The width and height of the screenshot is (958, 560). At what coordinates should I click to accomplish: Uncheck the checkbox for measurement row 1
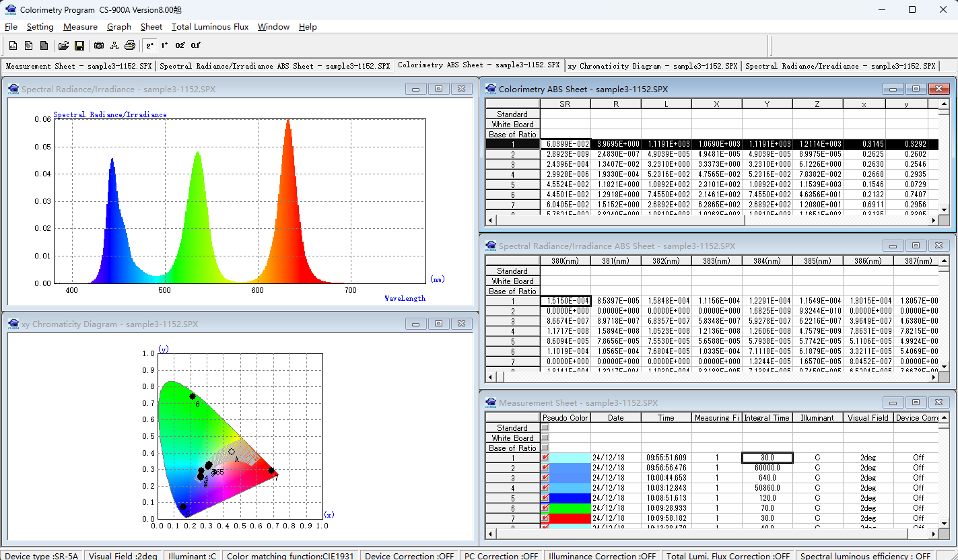pos(545,458)
